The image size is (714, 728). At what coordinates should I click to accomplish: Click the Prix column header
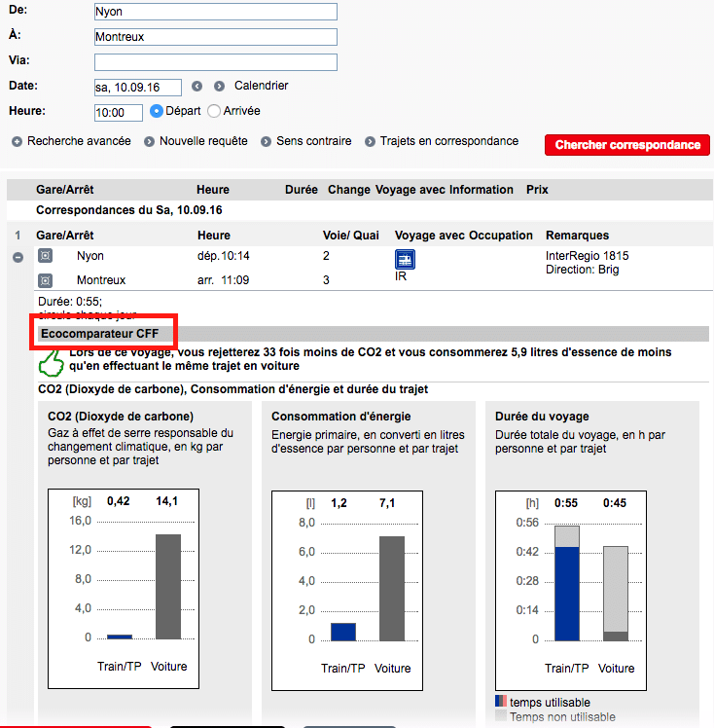(537, 190)
